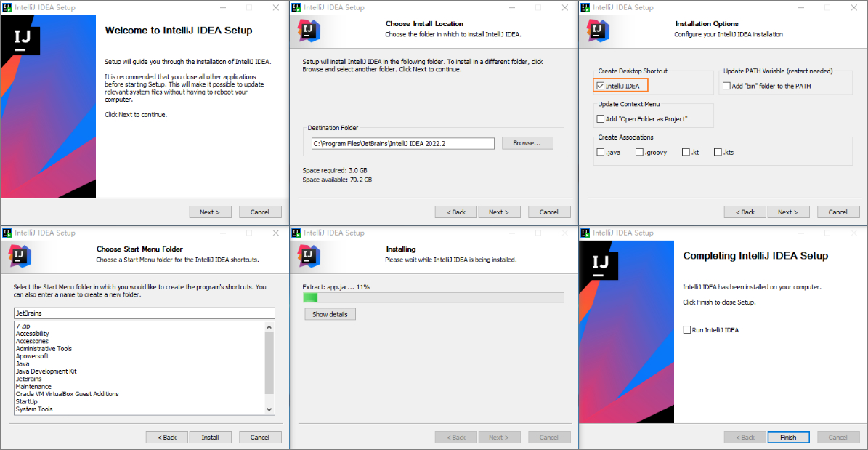
Task: Click Next in Choose Install Location window
Action: [499, 212]
